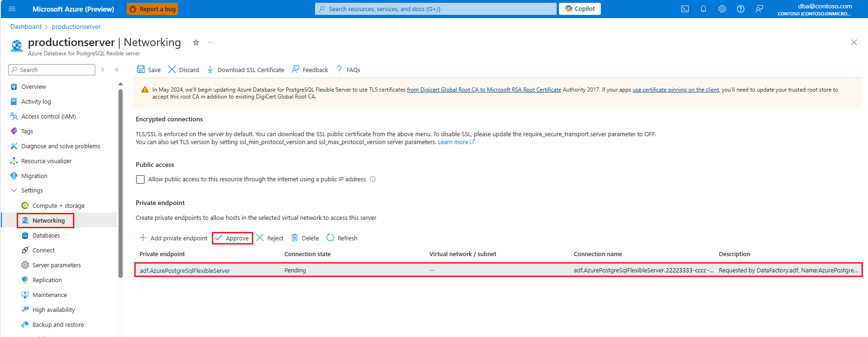Image resolution: width=868 pixels, height=337 pixels.
Task: Open the help question mark icon
Action: click(741, 9)
